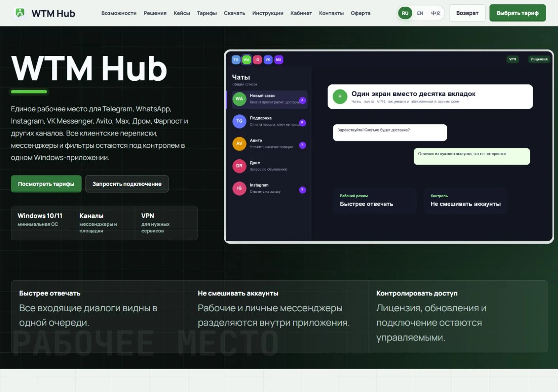Click the VPN badge in mockup
The width and height of the screenshot is (558, 392).
(512, 59)
